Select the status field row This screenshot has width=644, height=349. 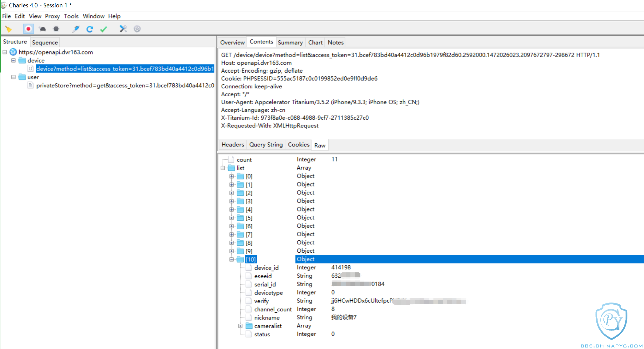430,334
